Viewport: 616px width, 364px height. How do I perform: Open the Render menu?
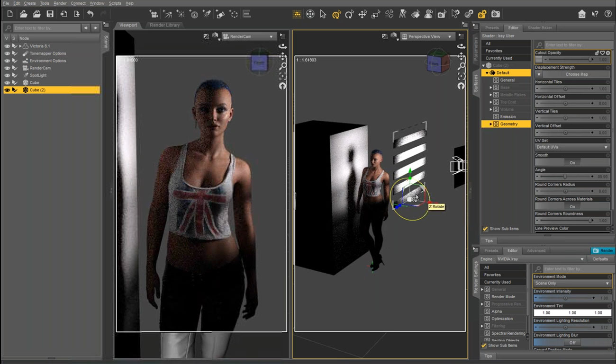tap(60, 3)
